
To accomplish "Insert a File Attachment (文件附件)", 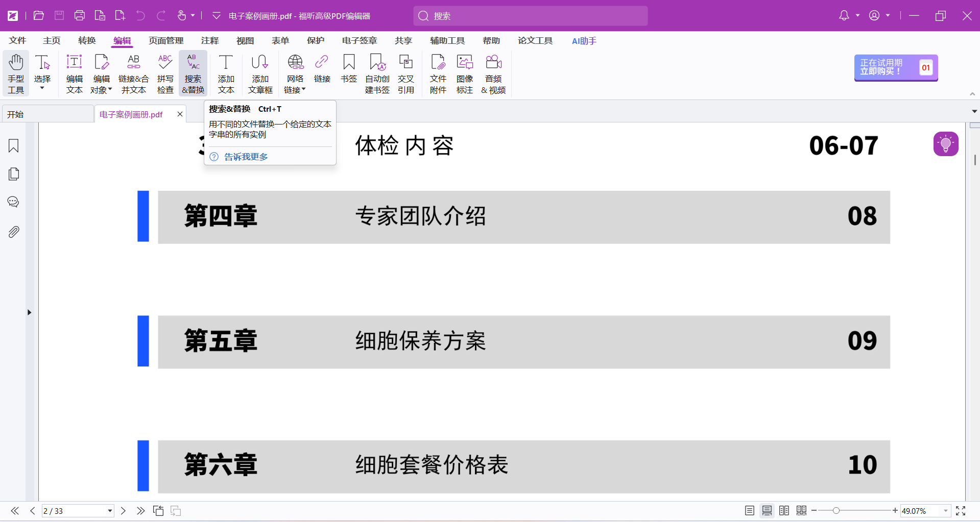I will pos(438,74).
